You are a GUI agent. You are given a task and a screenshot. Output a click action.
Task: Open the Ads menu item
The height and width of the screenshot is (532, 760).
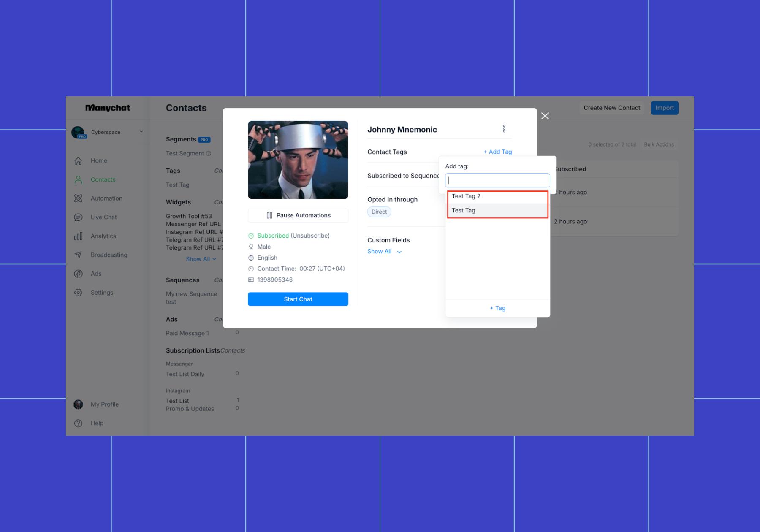coord(96,274)
